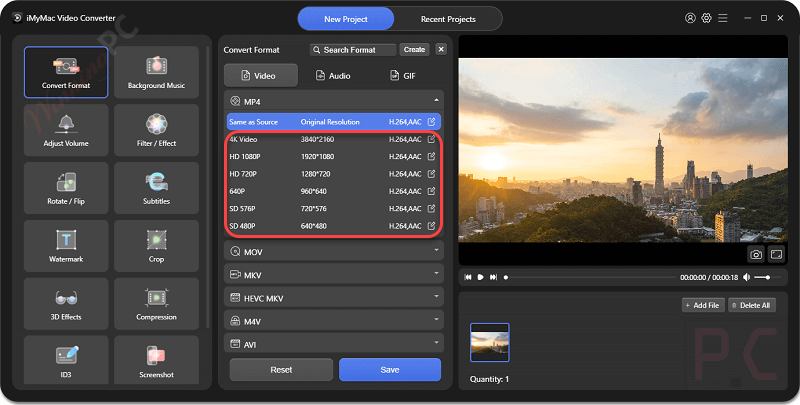
Task: Mute the preview speaker icon
Action: click(746, 277)
